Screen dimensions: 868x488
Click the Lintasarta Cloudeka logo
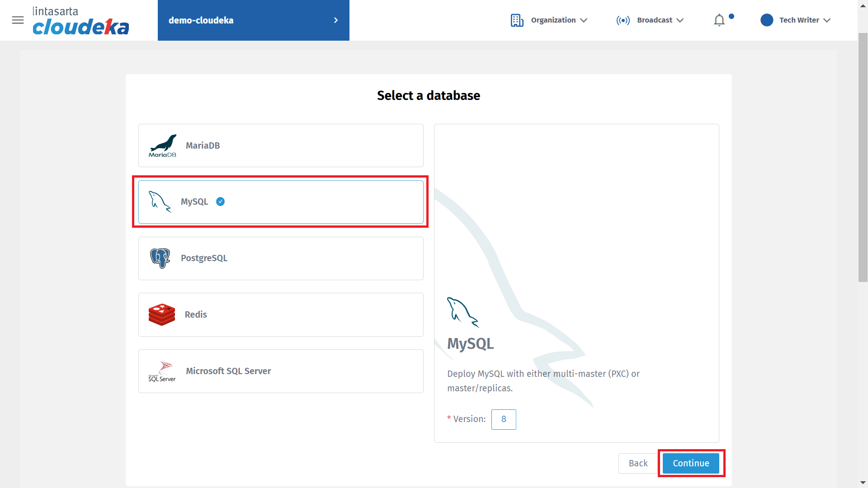[x=80, y=21]
